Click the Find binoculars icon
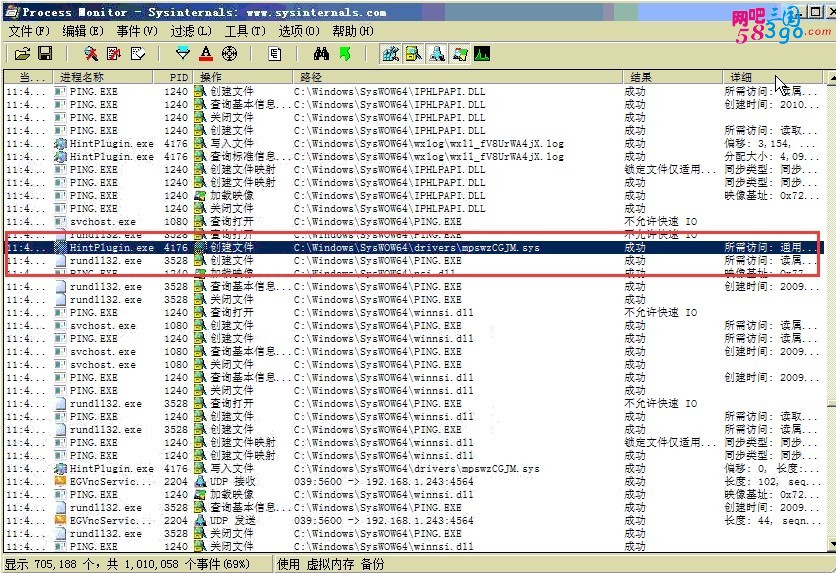This screenshot has width=836, height=573. (x=321, y=53)
